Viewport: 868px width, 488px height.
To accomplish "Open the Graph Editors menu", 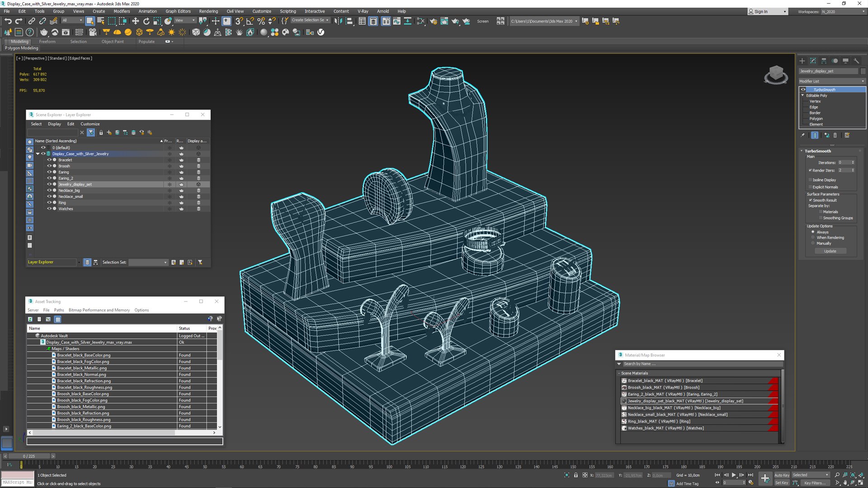I will pyautogui.click(x=178, y=11).
